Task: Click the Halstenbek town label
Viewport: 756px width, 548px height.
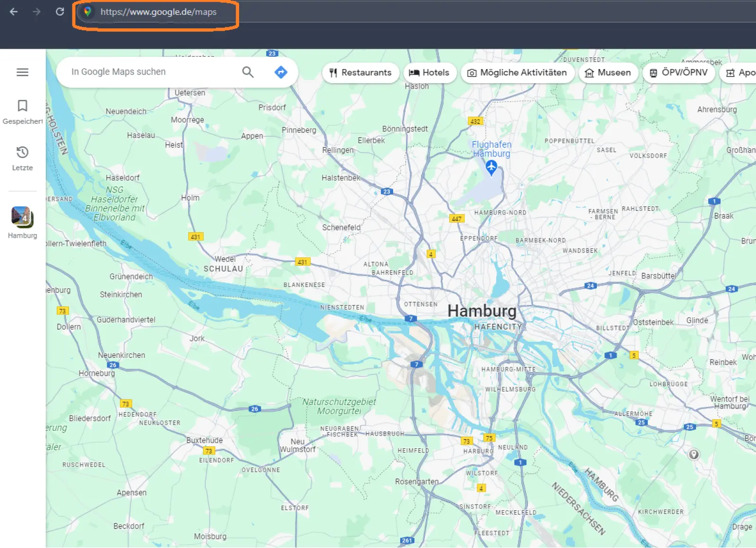Action: (341, 178)
